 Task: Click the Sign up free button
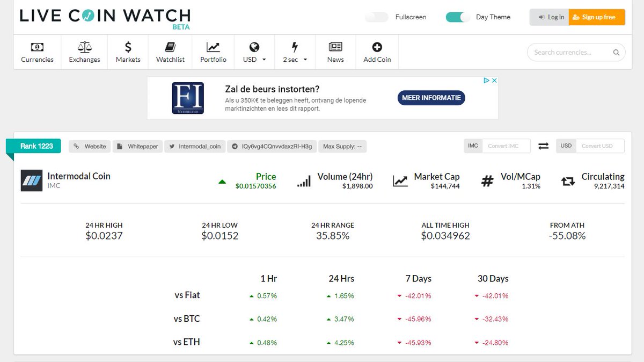(597, 17)
